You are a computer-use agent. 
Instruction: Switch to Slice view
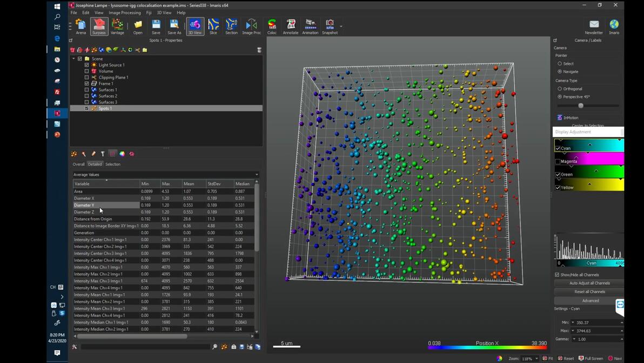(213, 26)
